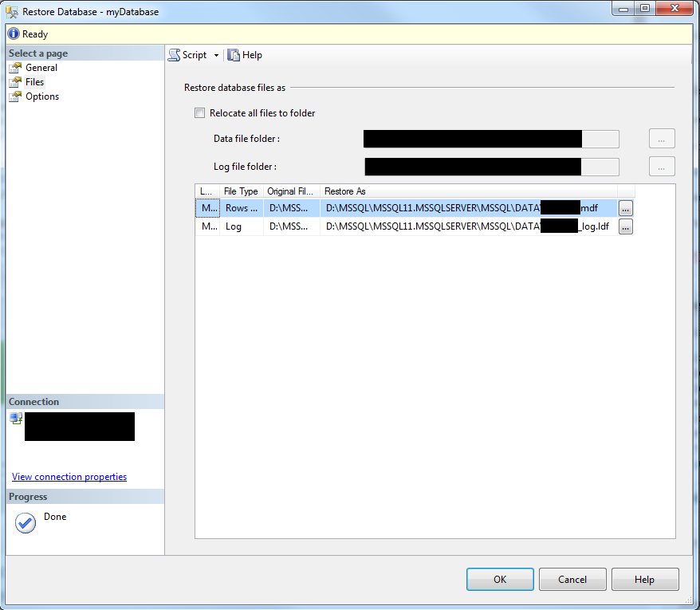The width and height of the screenshot is (700, 610).
Task: Click logical name cell of Log row
Action: pyautogui.click(x=207, y=226)
